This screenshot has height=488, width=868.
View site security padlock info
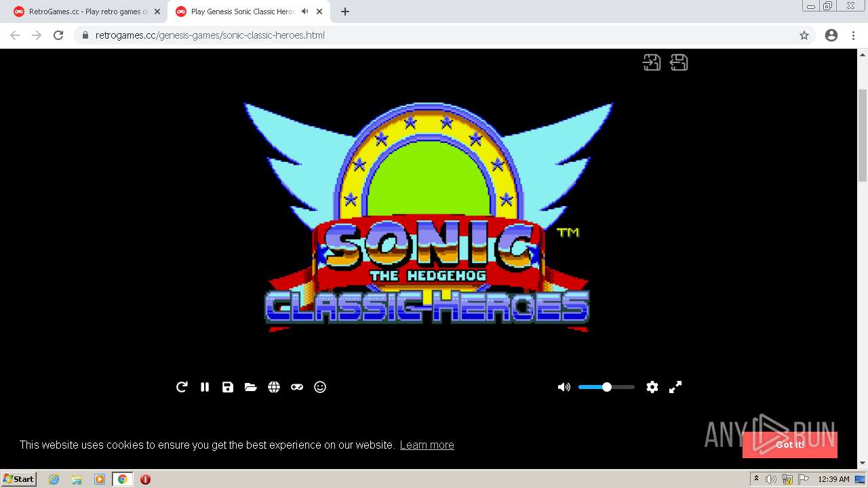[x=85, y=35]
